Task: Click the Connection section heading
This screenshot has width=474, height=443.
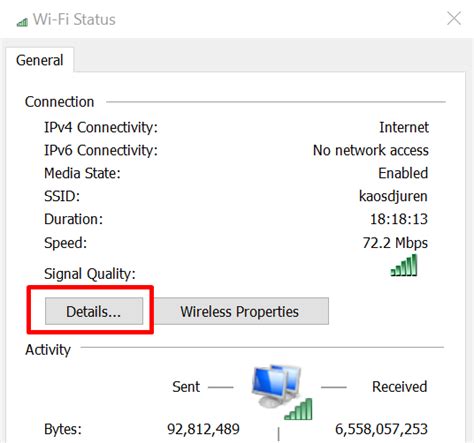Action: [59, 102]
